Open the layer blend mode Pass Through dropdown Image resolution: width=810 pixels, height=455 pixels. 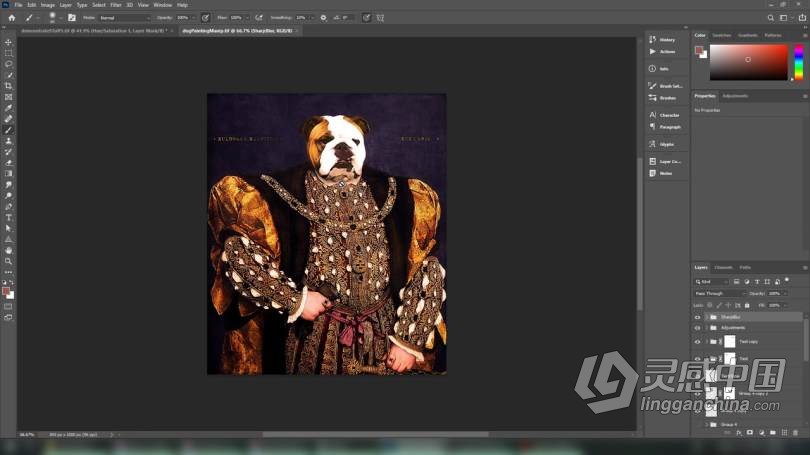pyautogui.click(x=720, y=293)
